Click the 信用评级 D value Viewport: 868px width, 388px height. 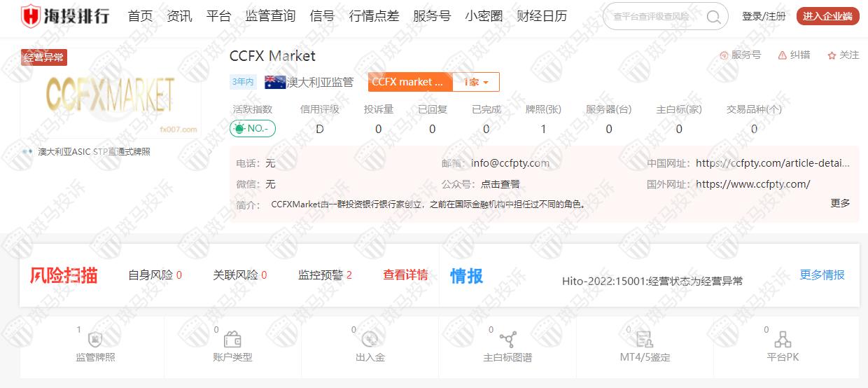(x=320, y=129)
